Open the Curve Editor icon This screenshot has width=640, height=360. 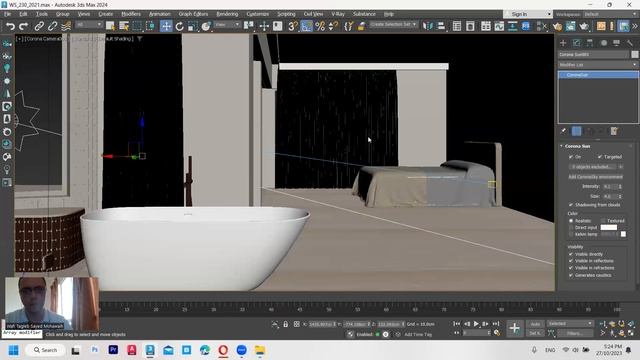[x=499, y=26]
